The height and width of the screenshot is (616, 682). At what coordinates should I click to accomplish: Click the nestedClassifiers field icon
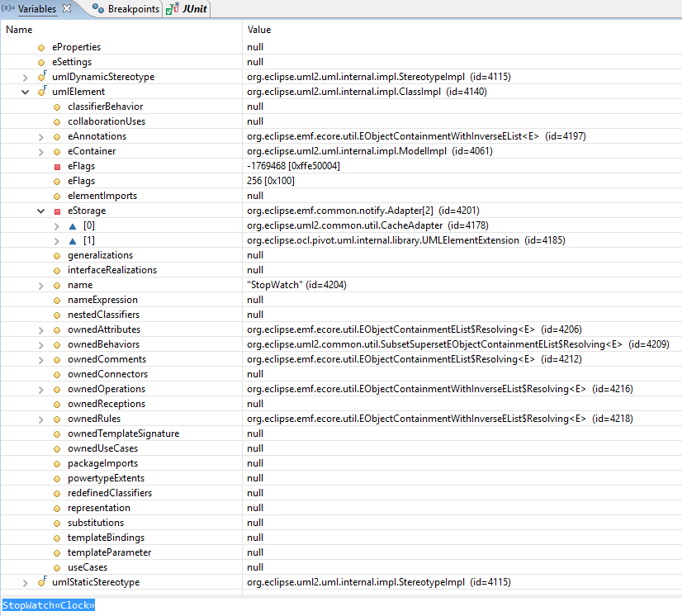(57, 315)
